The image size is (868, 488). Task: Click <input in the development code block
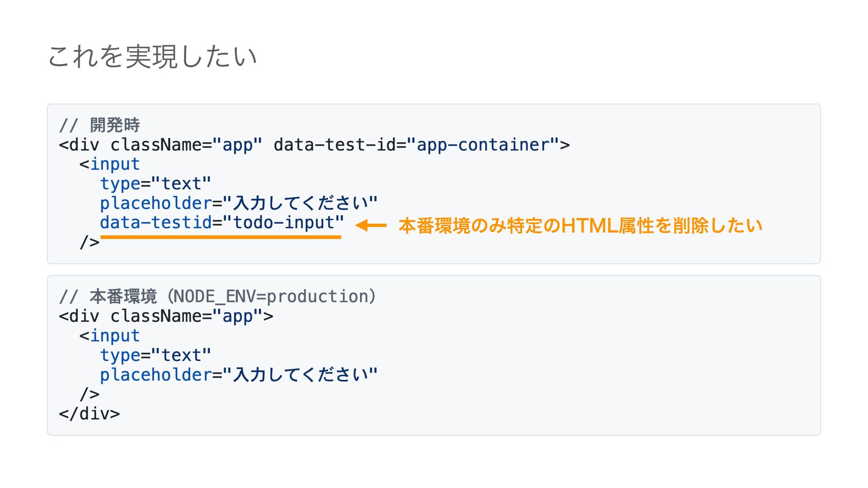(109, 164)
